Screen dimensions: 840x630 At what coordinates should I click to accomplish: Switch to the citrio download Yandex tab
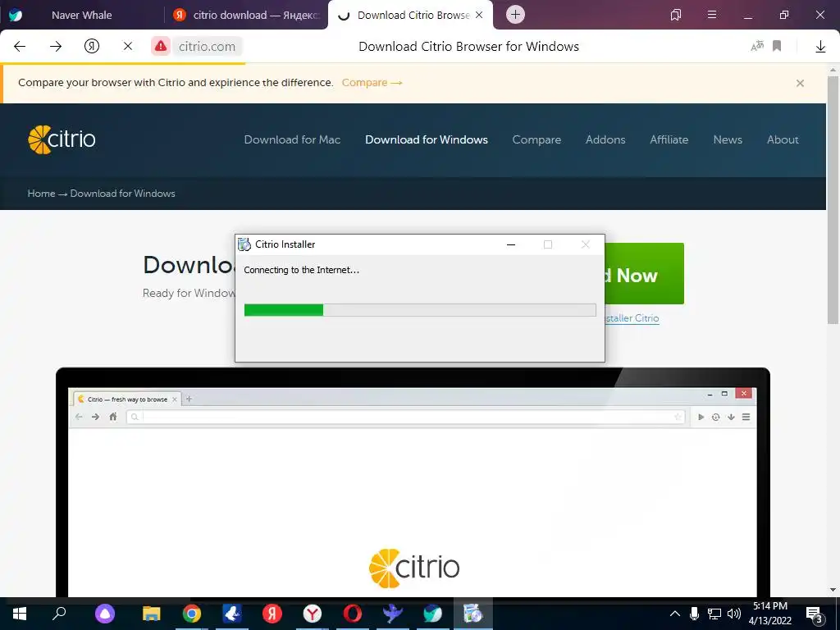246,15
